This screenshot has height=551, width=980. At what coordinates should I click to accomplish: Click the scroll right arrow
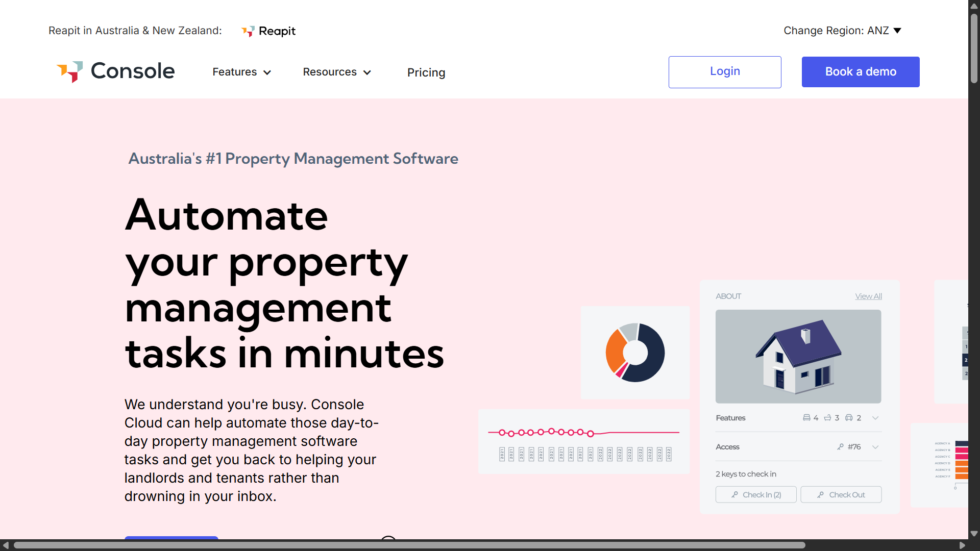(962, 545)
